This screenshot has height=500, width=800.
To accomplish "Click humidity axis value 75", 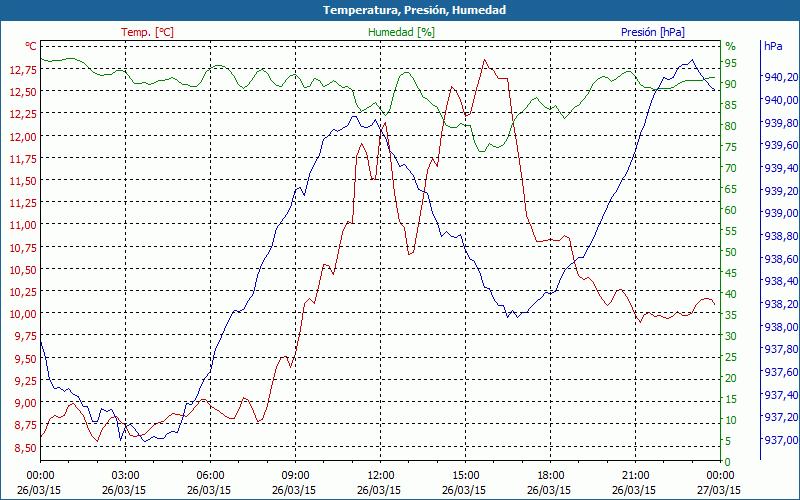I will pos(731,147).
